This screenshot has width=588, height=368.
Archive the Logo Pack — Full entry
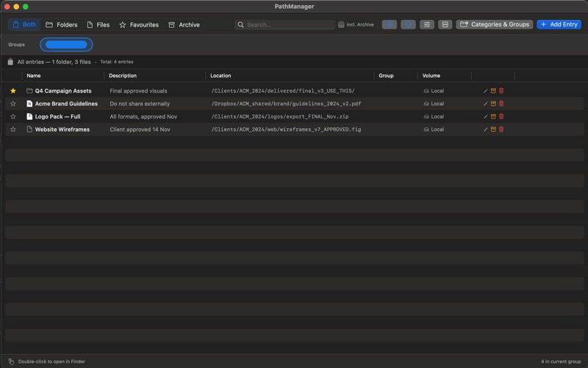pos(493,116)
